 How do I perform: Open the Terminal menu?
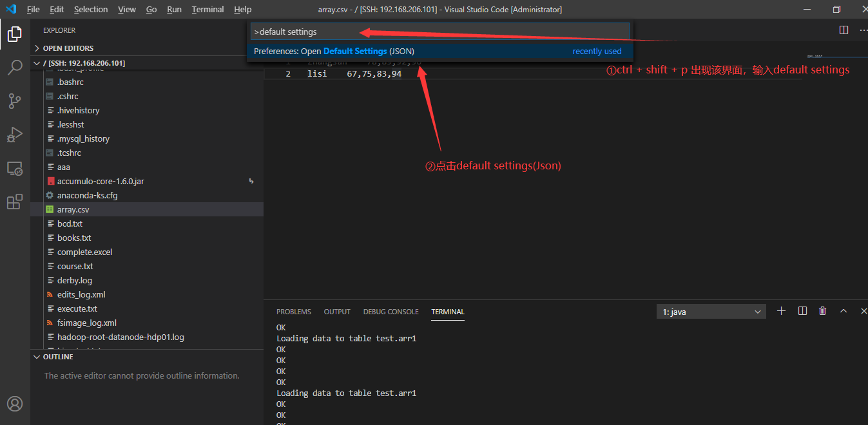coord(207,9)
